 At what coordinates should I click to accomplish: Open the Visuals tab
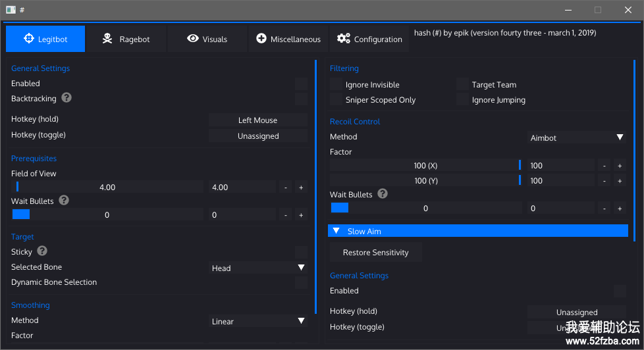207,39
